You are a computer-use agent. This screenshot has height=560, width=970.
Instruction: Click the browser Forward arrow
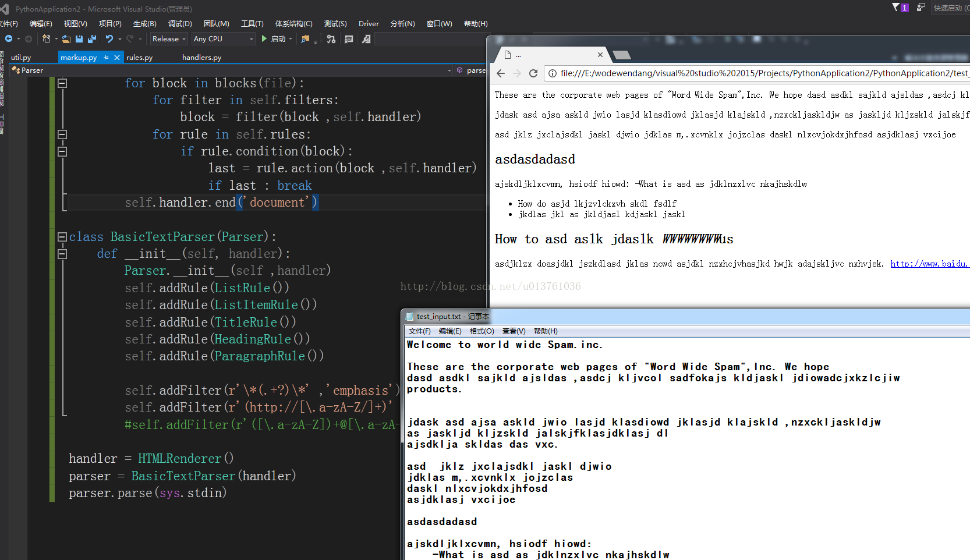pyautogui.click(x=517, y=73)
